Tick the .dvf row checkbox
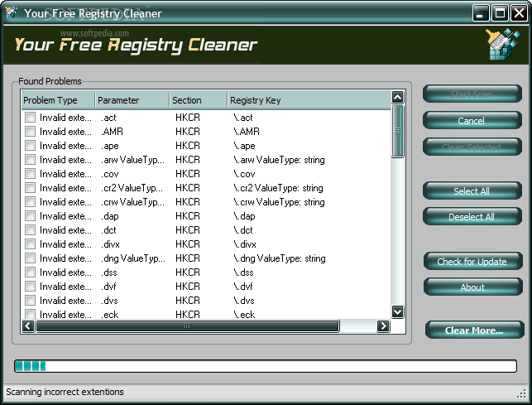This screenshot has width=532, height=405. [x=30, y=287]
